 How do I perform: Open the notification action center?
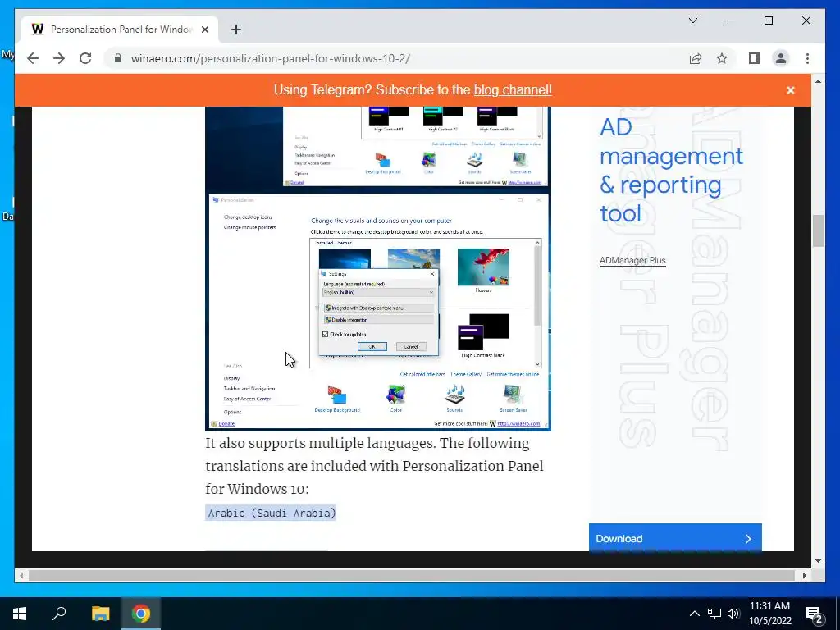815,614
